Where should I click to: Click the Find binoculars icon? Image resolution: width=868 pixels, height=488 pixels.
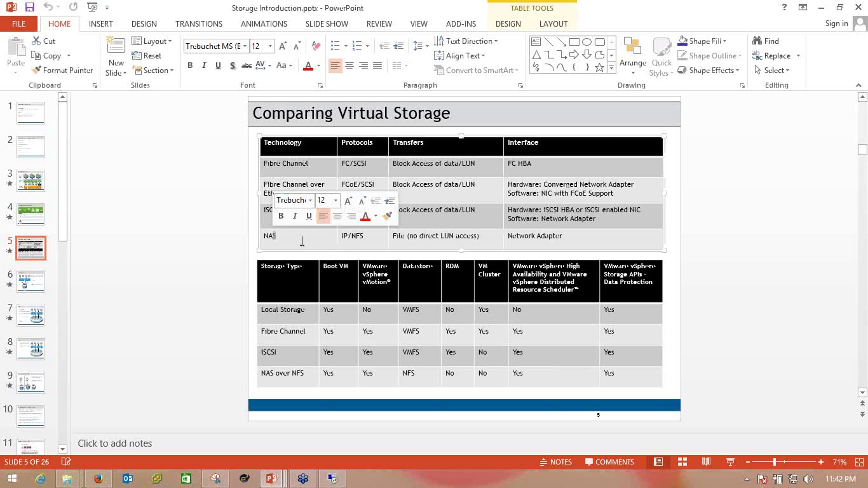[757, 41]
